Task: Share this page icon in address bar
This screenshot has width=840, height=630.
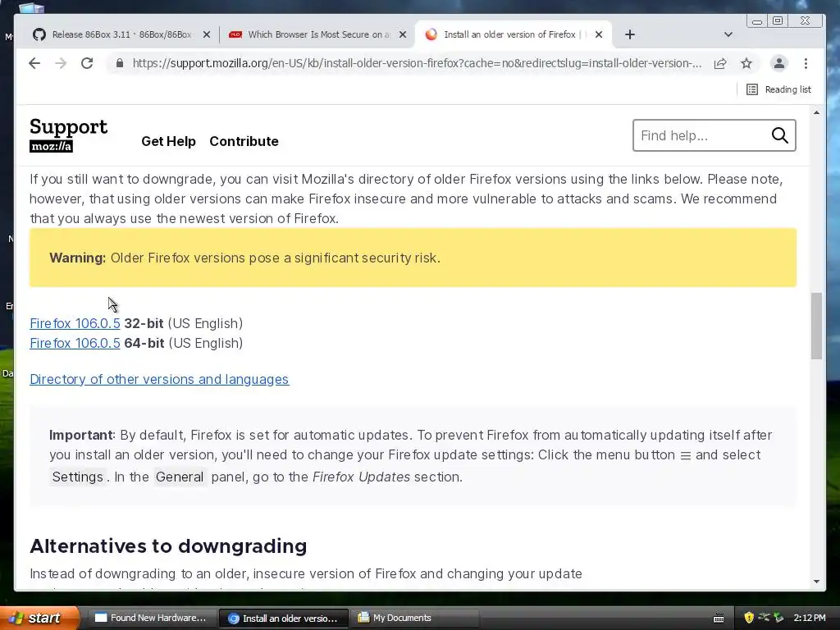Action: [x=720, y=63]
